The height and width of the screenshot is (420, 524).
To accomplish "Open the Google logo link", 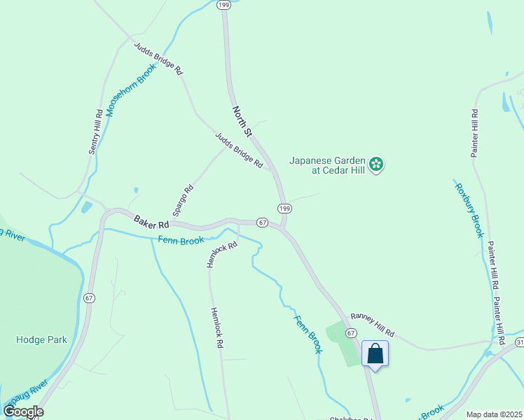I will coord(23,412).
